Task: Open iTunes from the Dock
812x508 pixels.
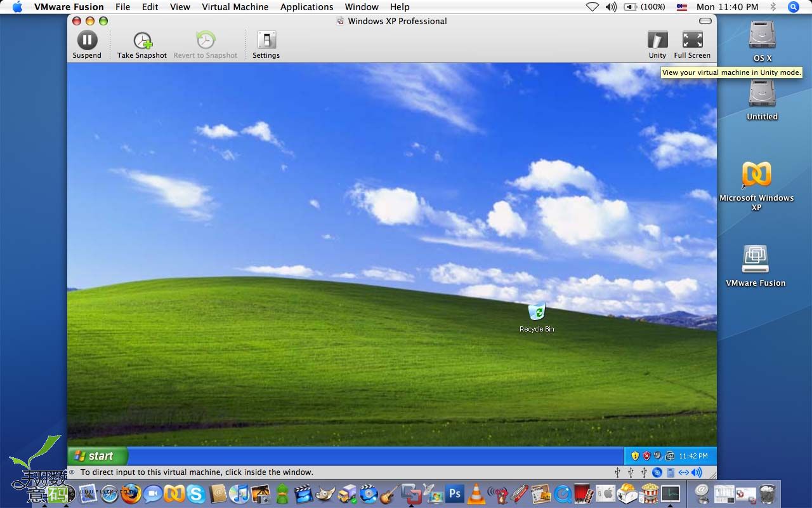Action: pyautogui.click(x=239, y=493)
